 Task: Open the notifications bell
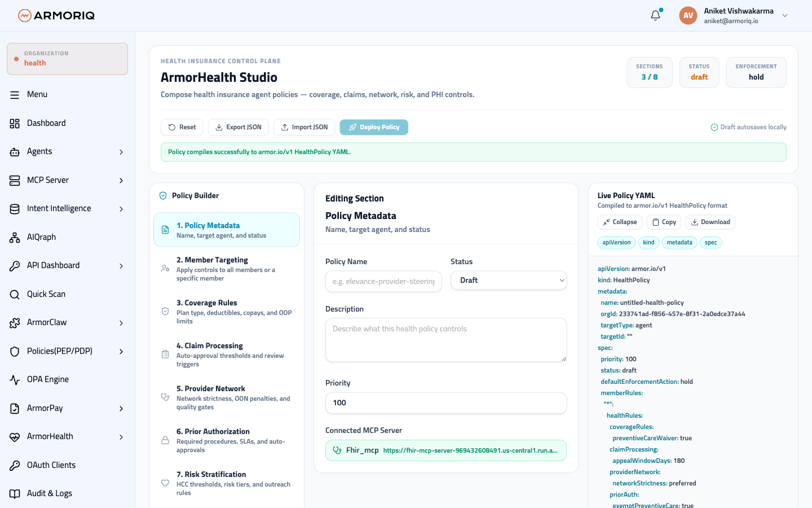(x=655, y=15)
